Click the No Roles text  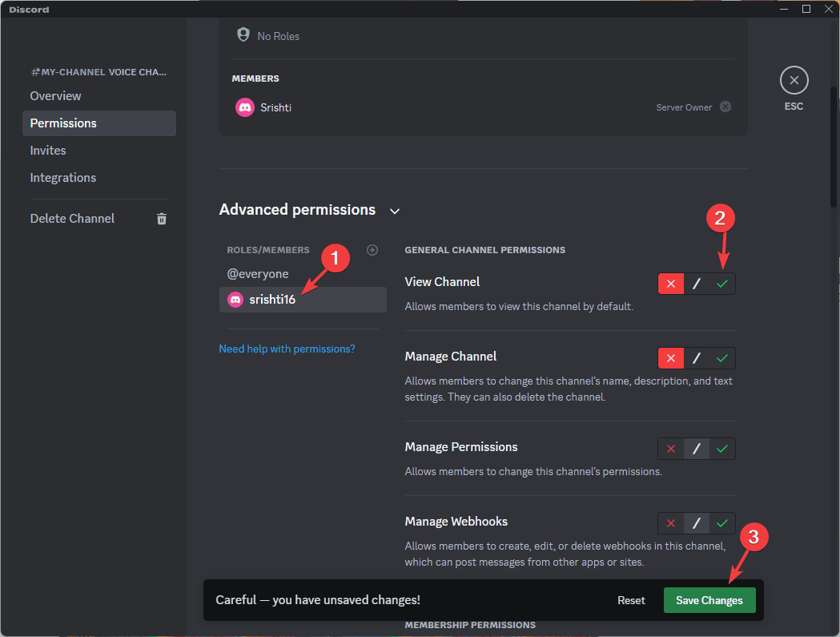pos(278,37)
